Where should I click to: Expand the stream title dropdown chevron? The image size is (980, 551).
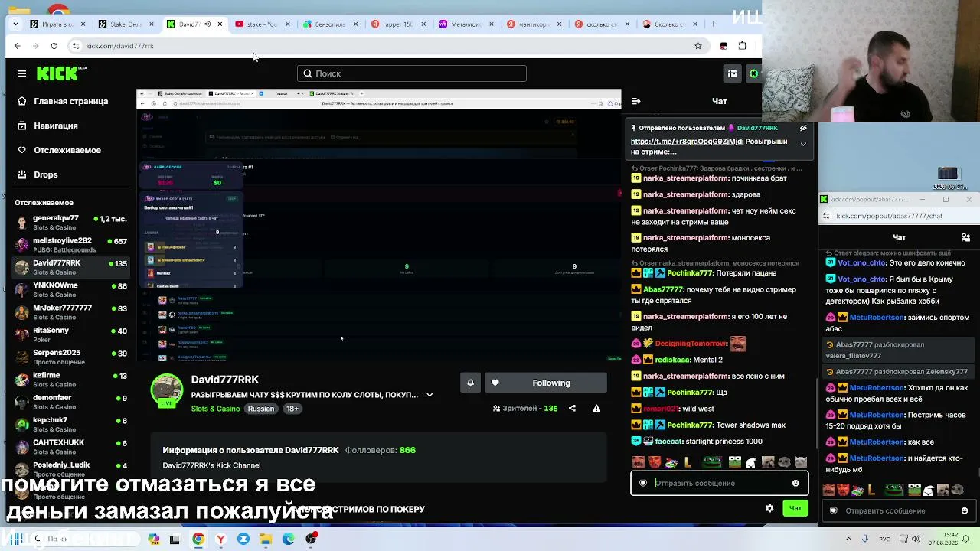coord(430,395)
